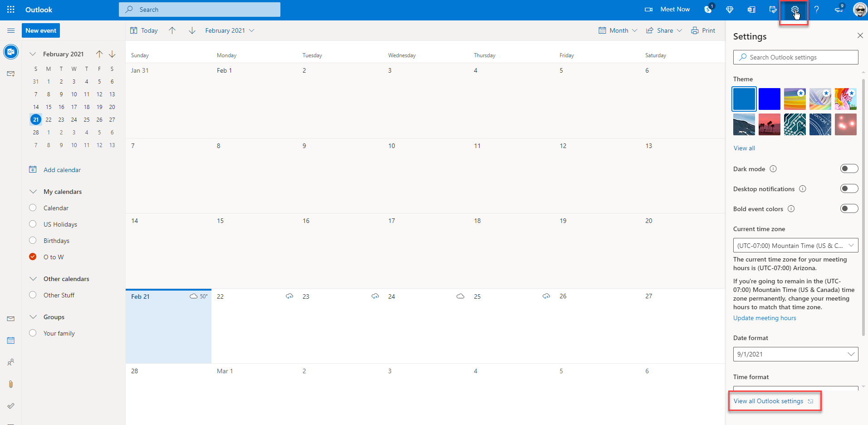Select the bright blue theme swatch
The image size is (868, 425).
point(770,99)
